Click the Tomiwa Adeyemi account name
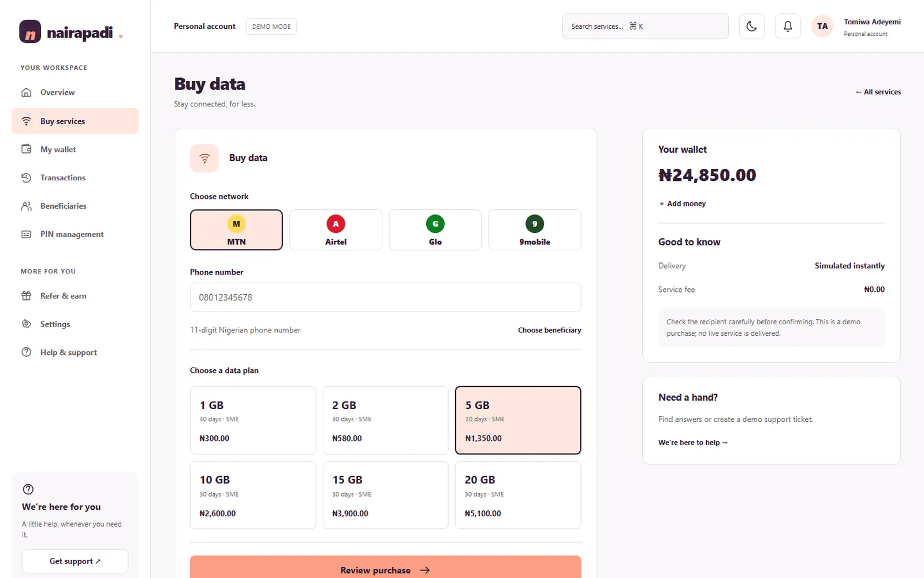Image resolution: width=924 pixels, height=578 pixels. [872, 22]
